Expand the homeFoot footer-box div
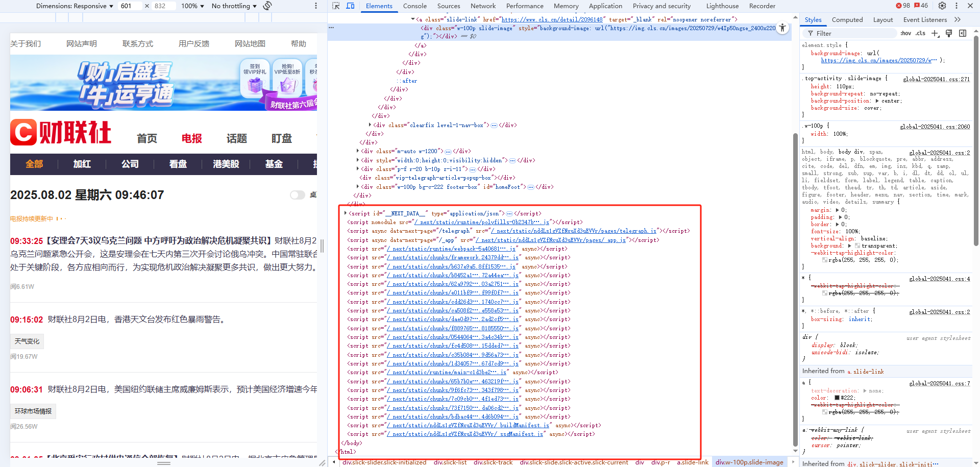This screenshot has height=467, width=980. (x=358, y=187)
